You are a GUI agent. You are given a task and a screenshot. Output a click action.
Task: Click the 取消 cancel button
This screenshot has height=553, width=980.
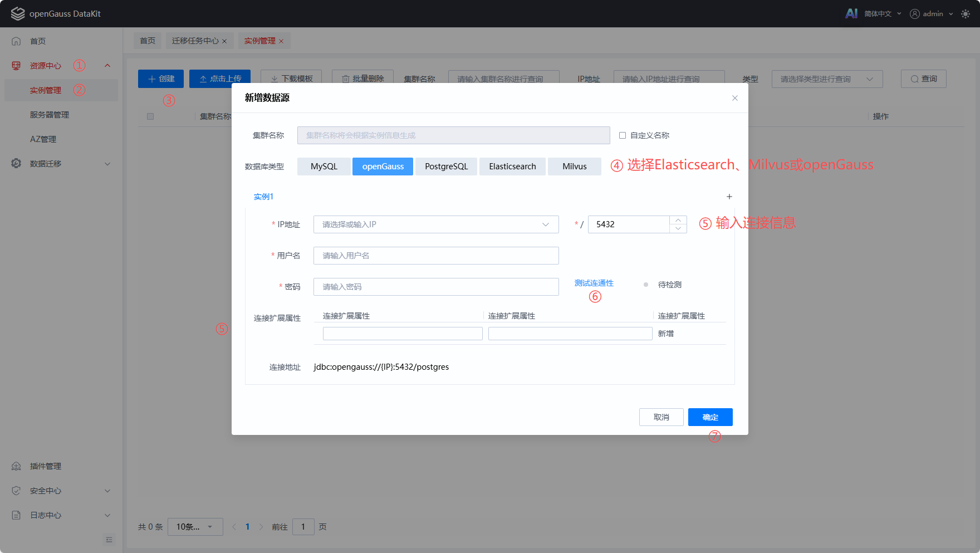click(661, 417)
